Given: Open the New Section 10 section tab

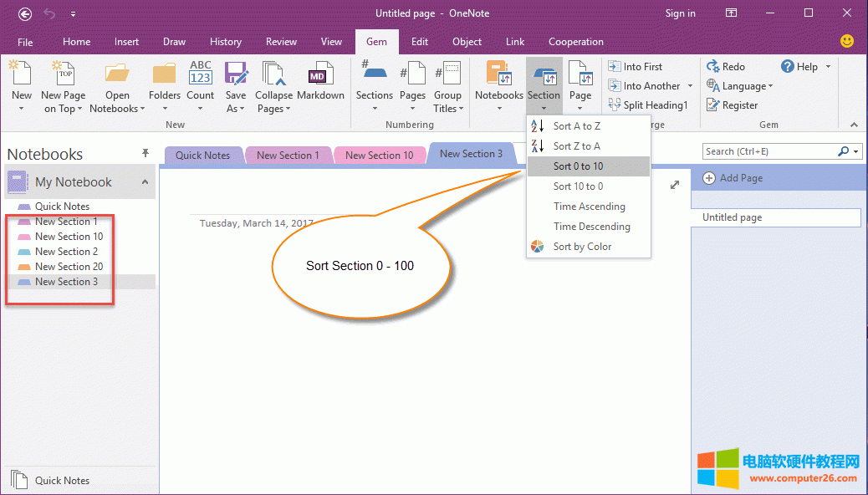Looking at the screenshot, I should point(379,155).
